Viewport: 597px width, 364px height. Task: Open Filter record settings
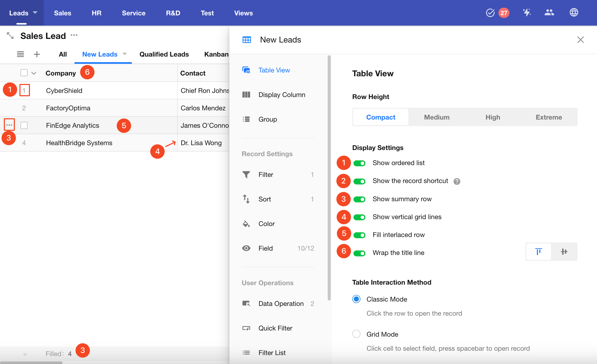[x=266, y=175]
